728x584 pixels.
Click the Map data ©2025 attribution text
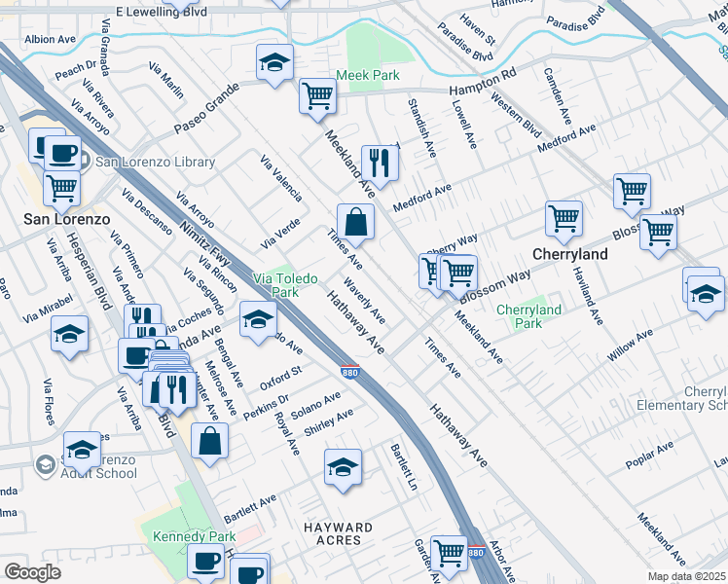[x=686, y=576]
